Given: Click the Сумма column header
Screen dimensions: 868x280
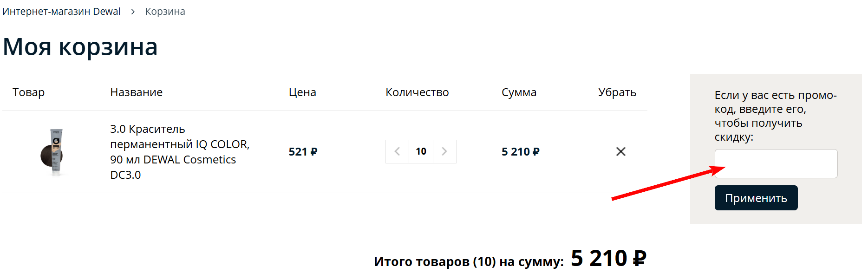Looking at the screenshot, I should click(x=519, y=92).
